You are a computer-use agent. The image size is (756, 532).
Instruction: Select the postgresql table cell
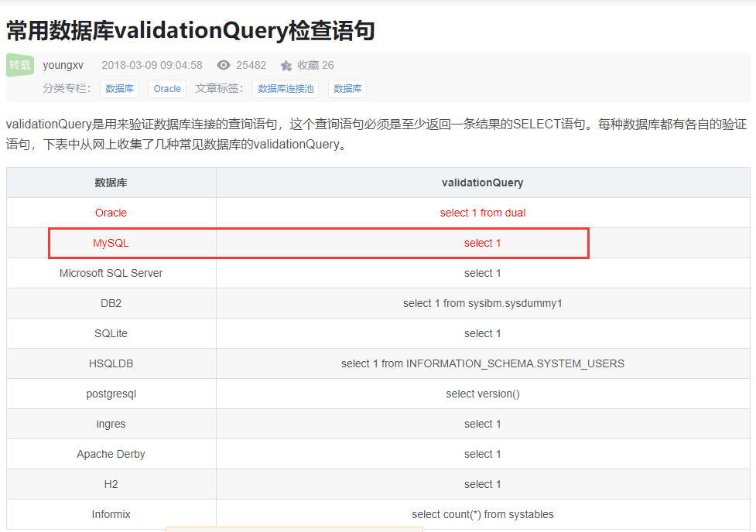[x=111, y=394]
